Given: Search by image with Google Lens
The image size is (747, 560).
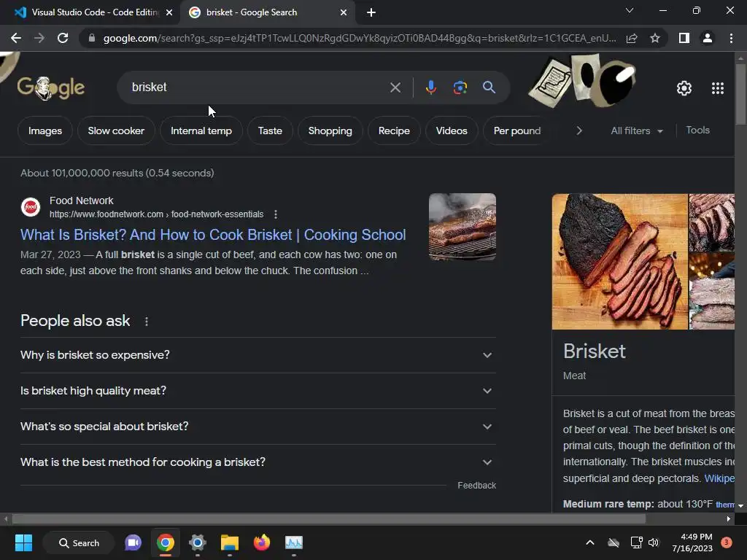Looking at the screenshot, I should (x=460, y=87).
